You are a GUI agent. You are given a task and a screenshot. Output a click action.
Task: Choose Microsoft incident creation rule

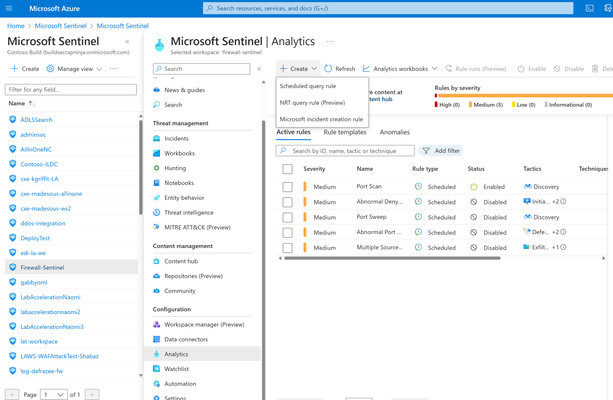(321, 119)
